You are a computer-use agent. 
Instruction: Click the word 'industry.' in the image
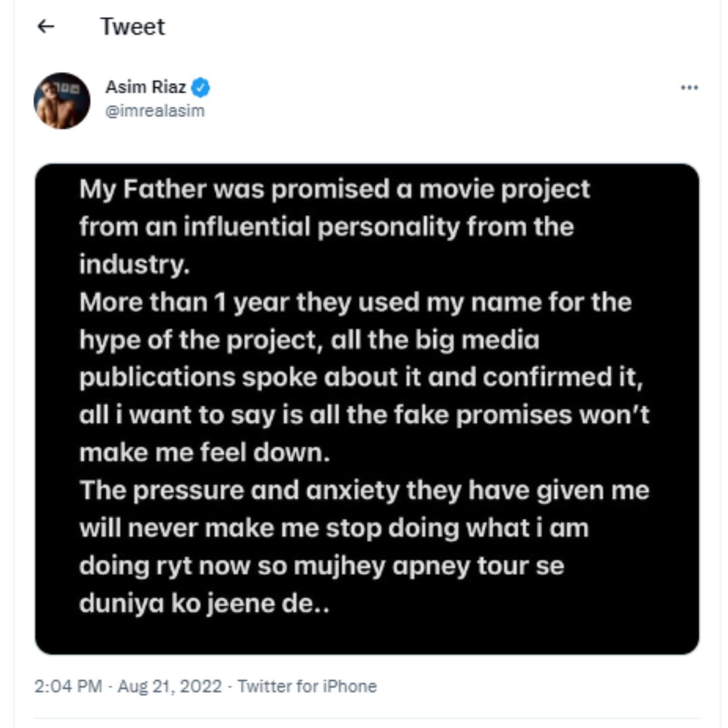(134, 264)
